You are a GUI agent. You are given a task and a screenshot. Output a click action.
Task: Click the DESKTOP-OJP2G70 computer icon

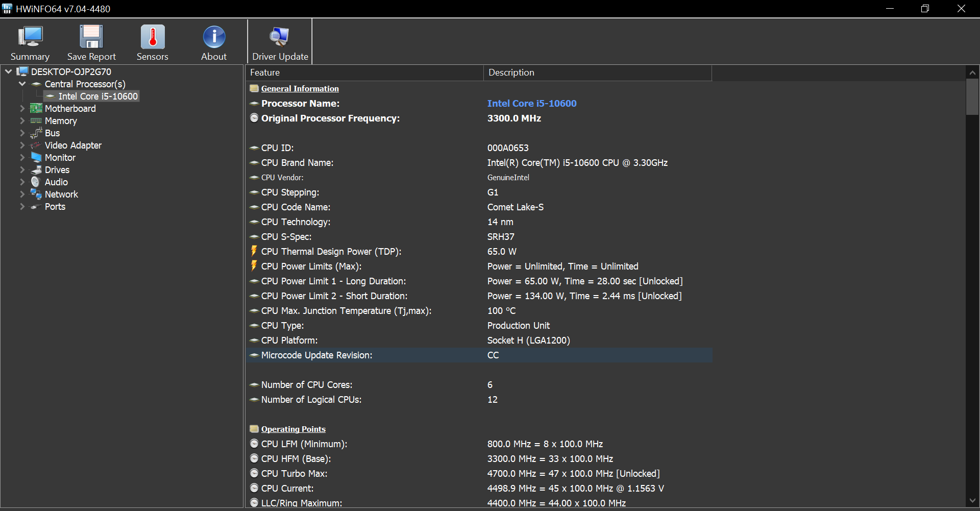pos(22,71)
